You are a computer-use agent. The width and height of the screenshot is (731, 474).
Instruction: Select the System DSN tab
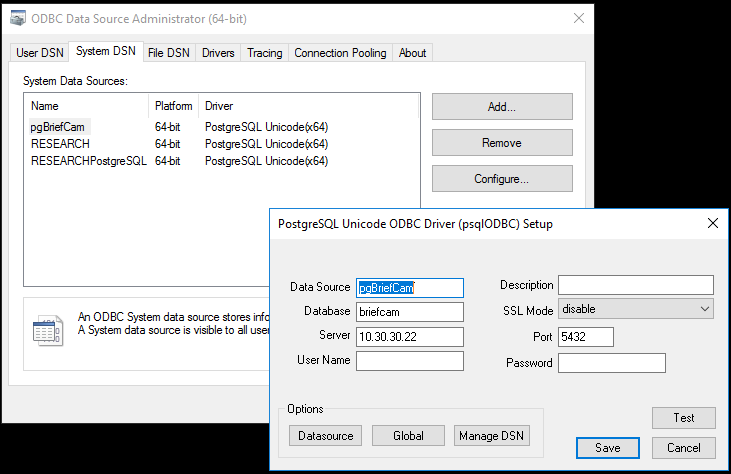pos(106,51)
